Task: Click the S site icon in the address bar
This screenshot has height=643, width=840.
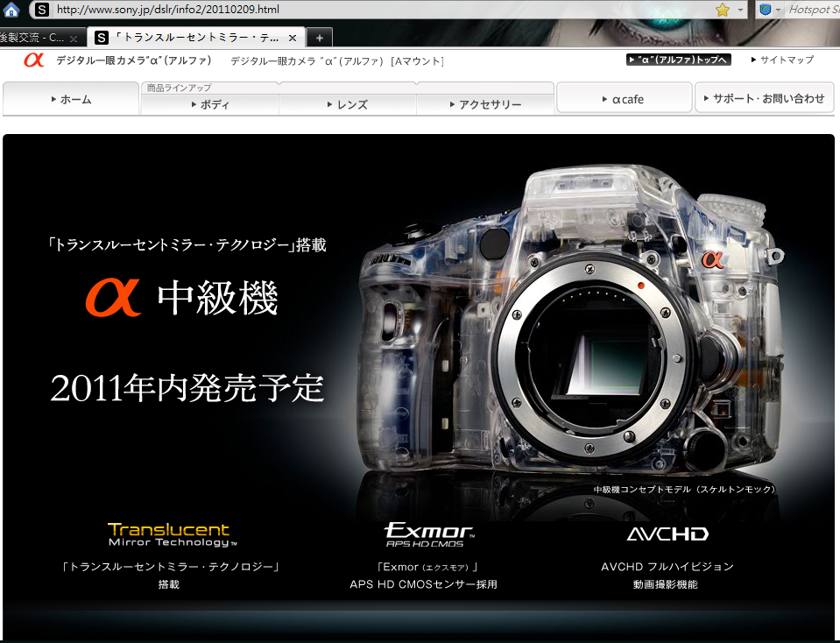Action: [x=42, y=9]
